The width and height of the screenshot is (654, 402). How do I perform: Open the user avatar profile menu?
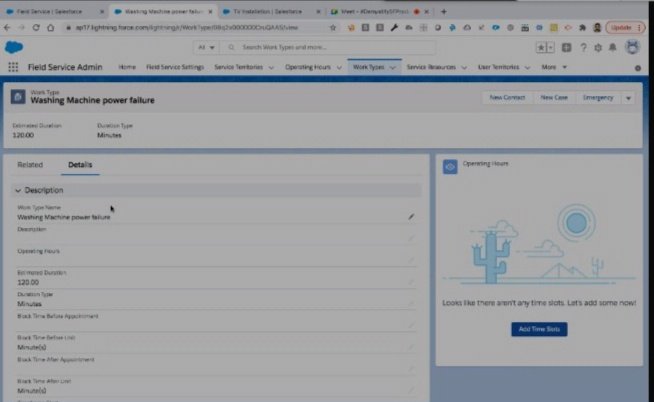(632, 47)
